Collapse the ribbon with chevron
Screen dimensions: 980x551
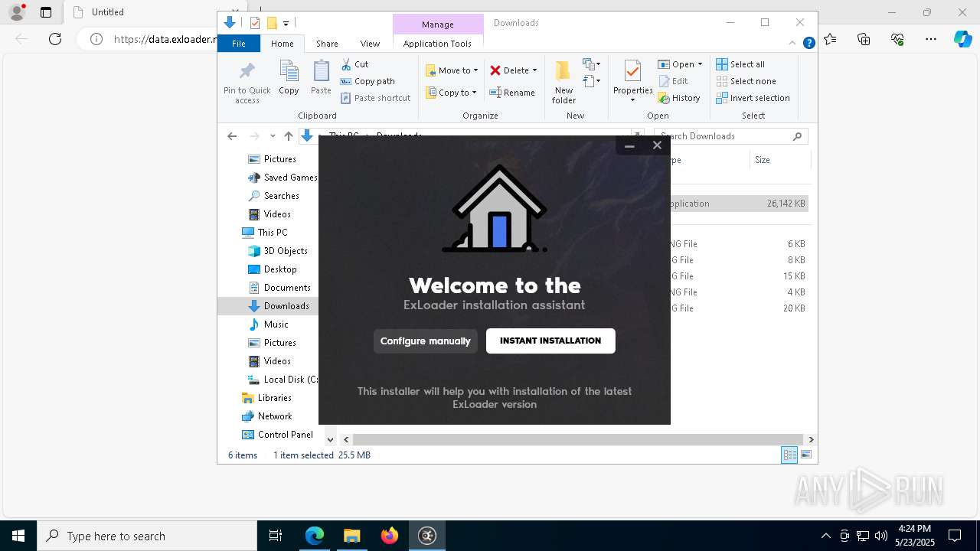[x=793, y=44]
